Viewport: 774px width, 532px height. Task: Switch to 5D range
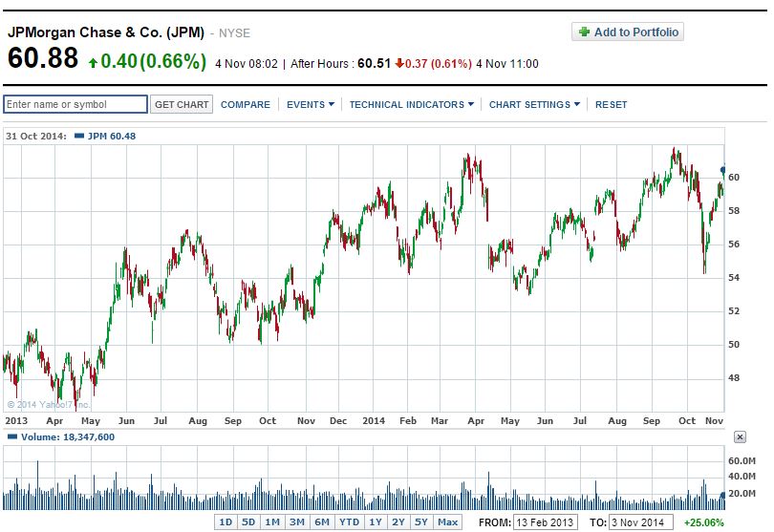[x=248, y=522]
